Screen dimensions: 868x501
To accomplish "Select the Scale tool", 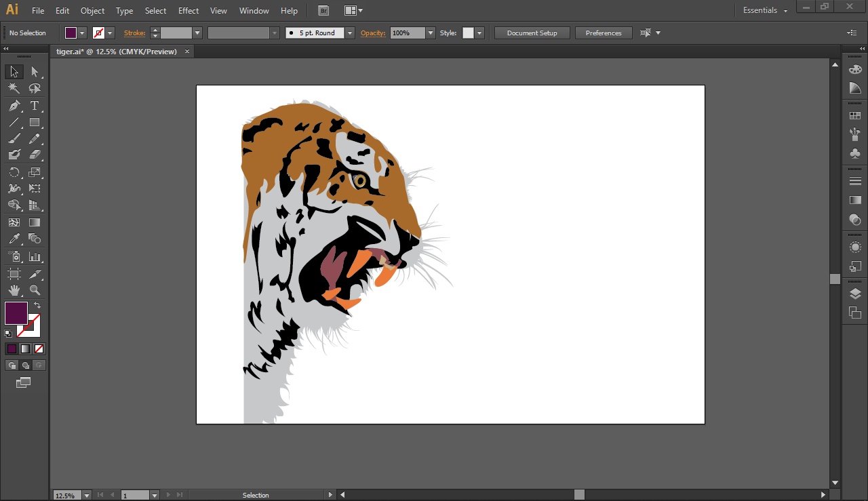I will coord(35,172).
